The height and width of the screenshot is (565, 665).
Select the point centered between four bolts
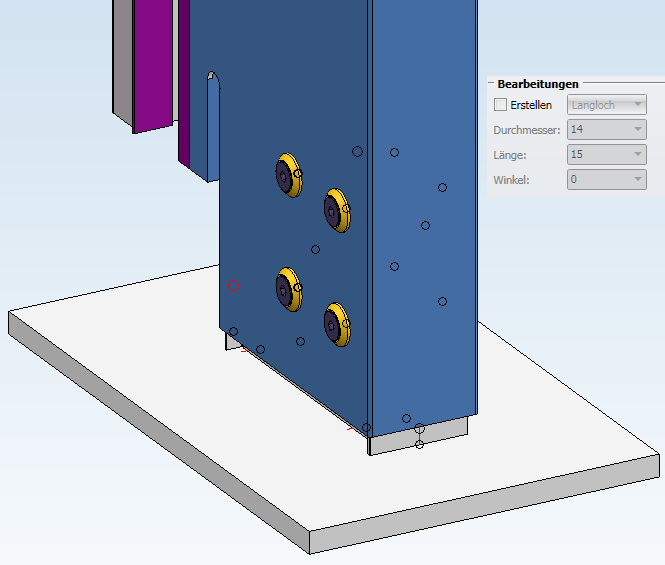pyautogui.click(x=315, y=249)
